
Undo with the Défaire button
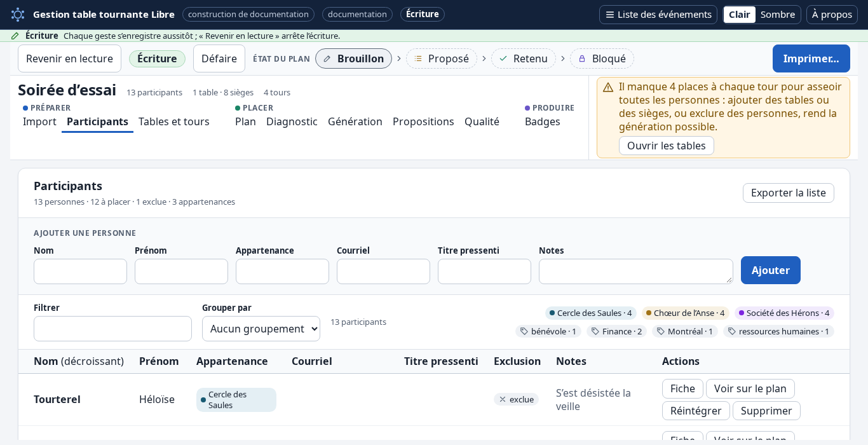(x=219, y=58)
